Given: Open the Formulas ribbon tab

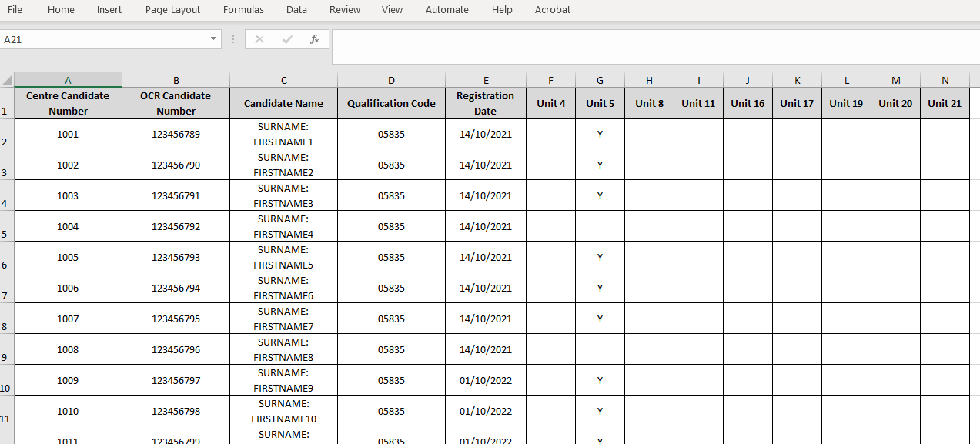Looking at the screenshot, I should pyautogui.click(x=243, y=10).
